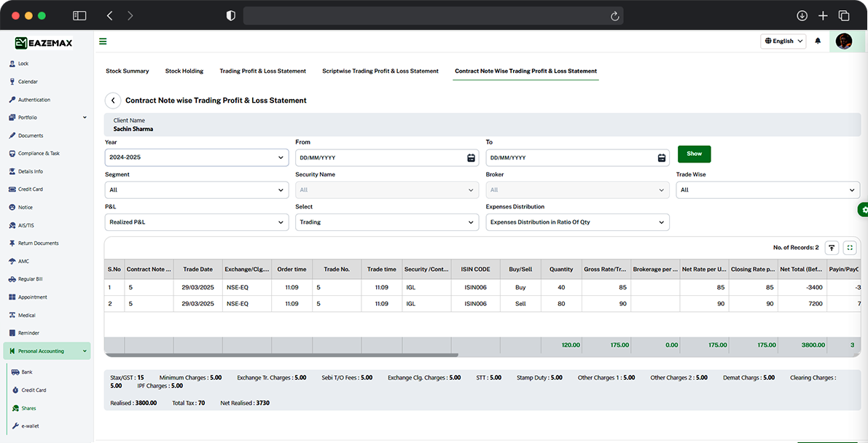868x443 pixels.
Task: Click the ISIN CODE column header
Action: (475, 269)
